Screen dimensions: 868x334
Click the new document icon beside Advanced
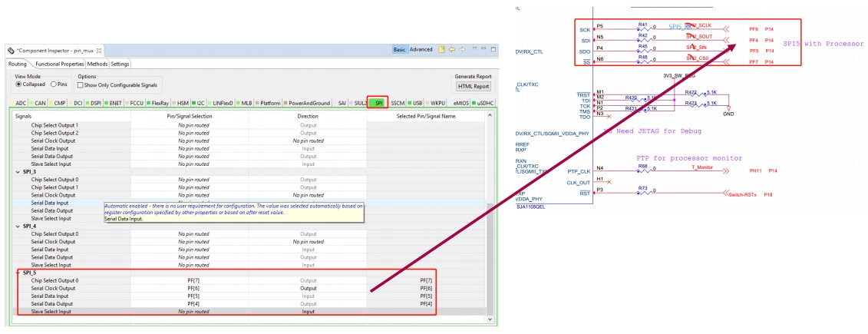[441, 50]
